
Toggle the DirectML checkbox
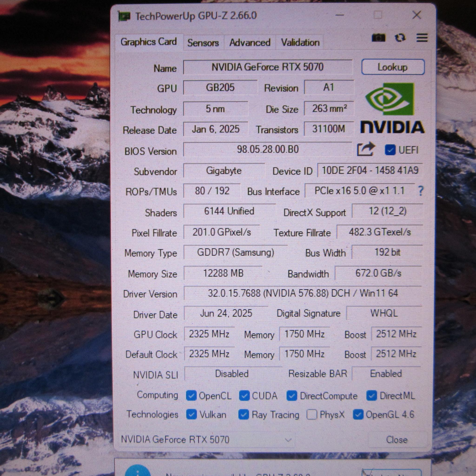[372, 396]
